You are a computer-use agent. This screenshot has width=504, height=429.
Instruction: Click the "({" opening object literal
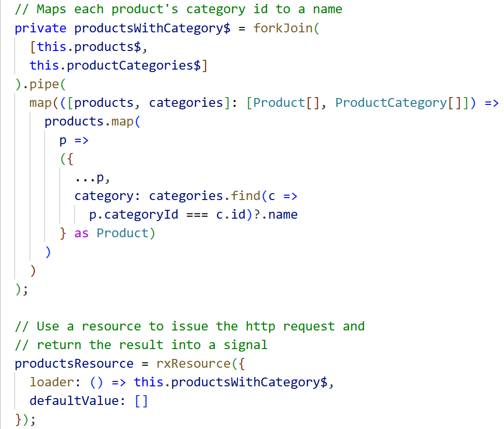pos(67,159)
